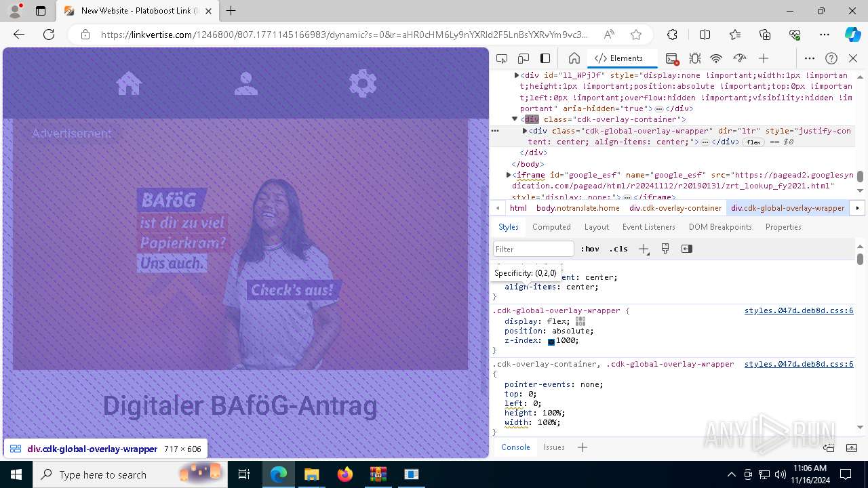Select body.notranslate.home breadcrumb

(578, 208)
